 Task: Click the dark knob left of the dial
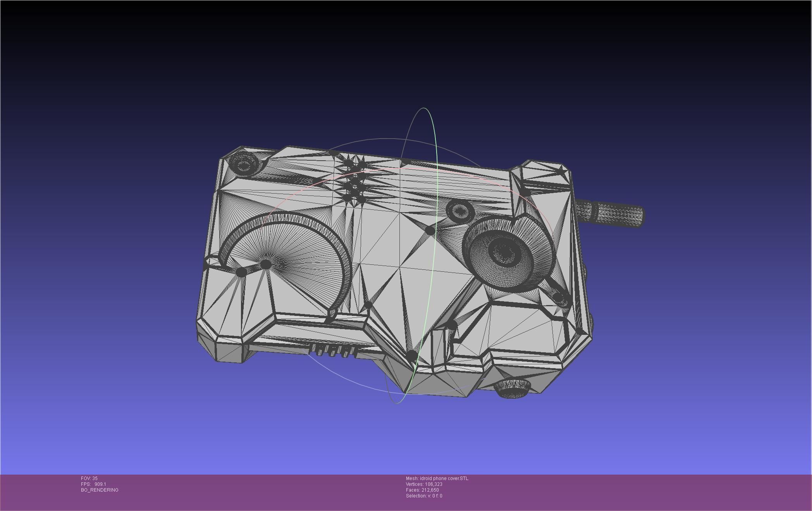point(241,272)
